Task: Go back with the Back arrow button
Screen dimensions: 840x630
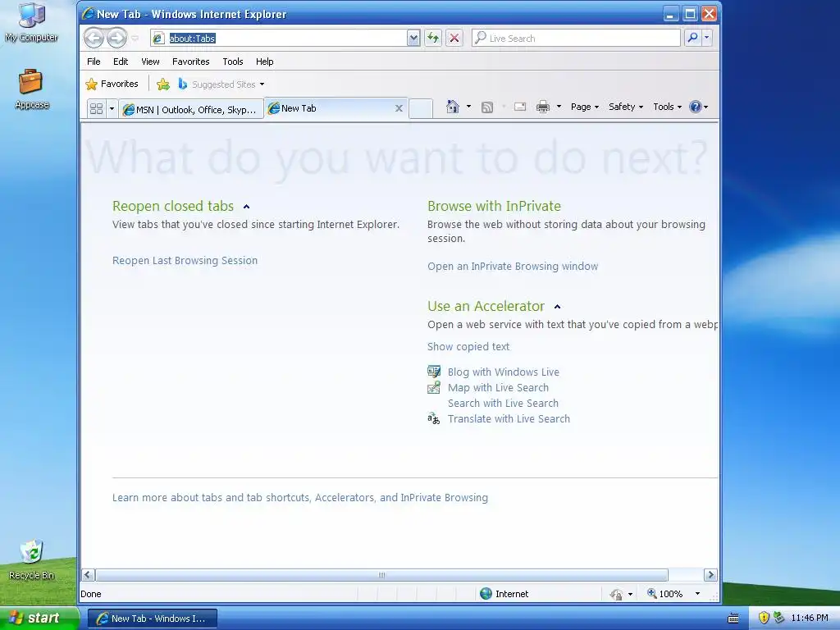Action: (94, 38)
